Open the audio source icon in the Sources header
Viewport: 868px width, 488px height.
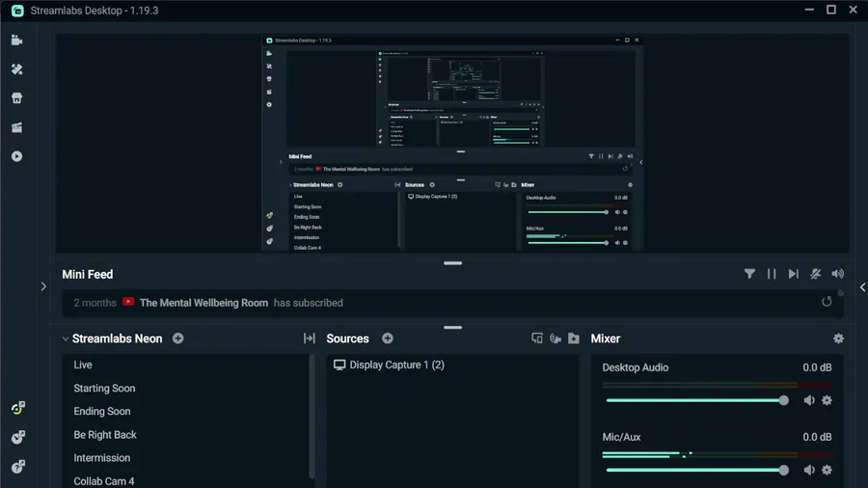pos(556,339)
